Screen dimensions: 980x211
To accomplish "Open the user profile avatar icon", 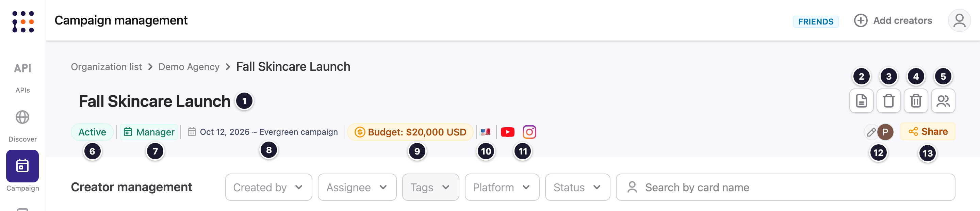I will (959, 20).
